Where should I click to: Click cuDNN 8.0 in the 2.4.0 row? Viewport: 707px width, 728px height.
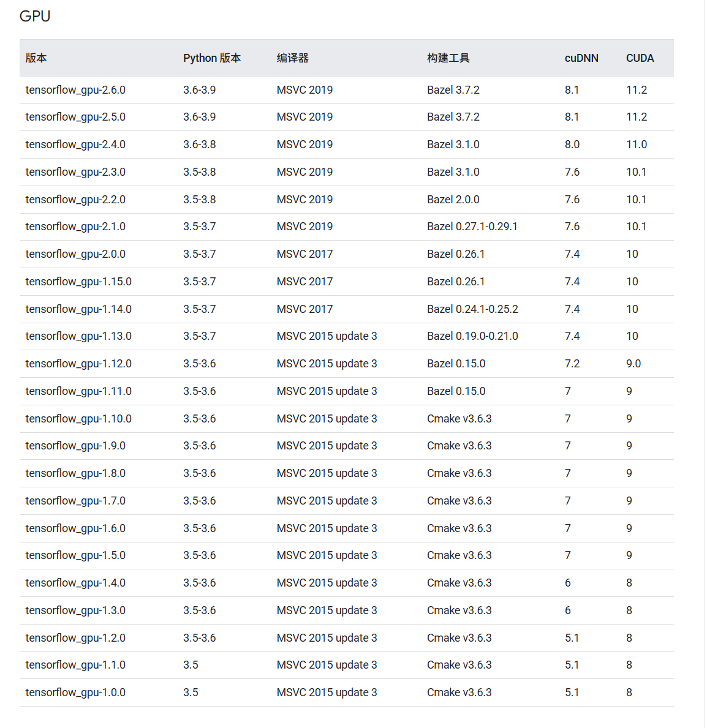(572, 144)
